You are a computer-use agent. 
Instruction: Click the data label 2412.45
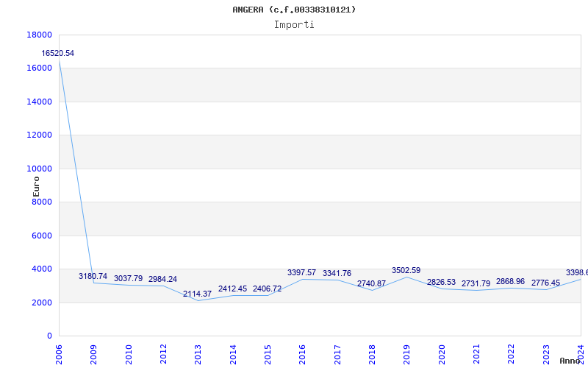click(232, 289)
